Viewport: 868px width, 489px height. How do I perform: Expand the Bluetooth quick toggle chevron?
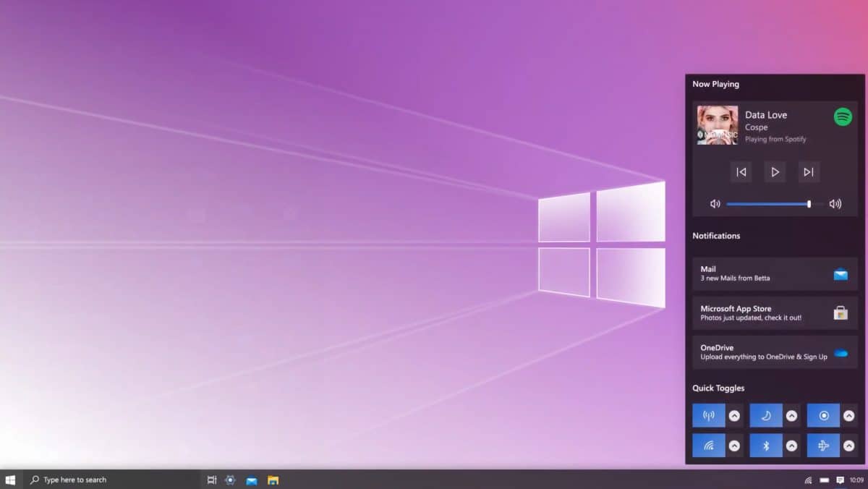click(x=793, y=445)
